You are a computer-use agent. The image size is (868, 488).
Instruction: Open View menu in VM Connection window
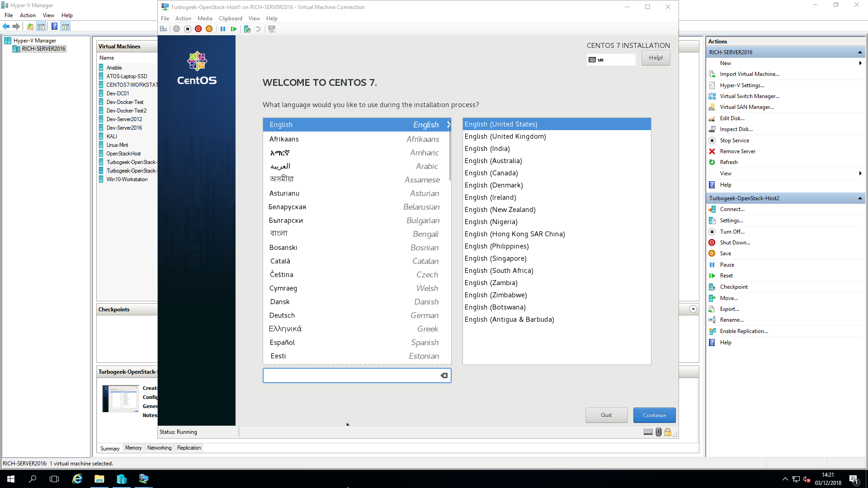coord(254,19)
